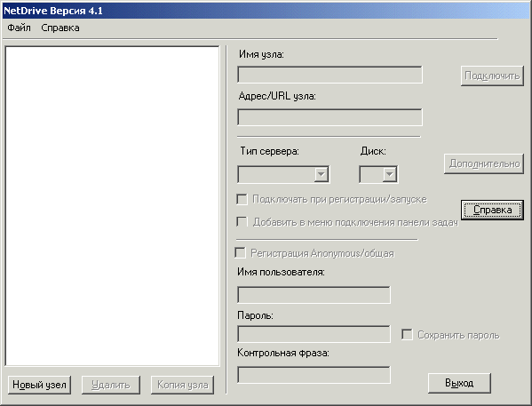The image size is (532, 406).
Task: Enable Регистрация Anonymous/общая checkbox
Action: point(240,253)
